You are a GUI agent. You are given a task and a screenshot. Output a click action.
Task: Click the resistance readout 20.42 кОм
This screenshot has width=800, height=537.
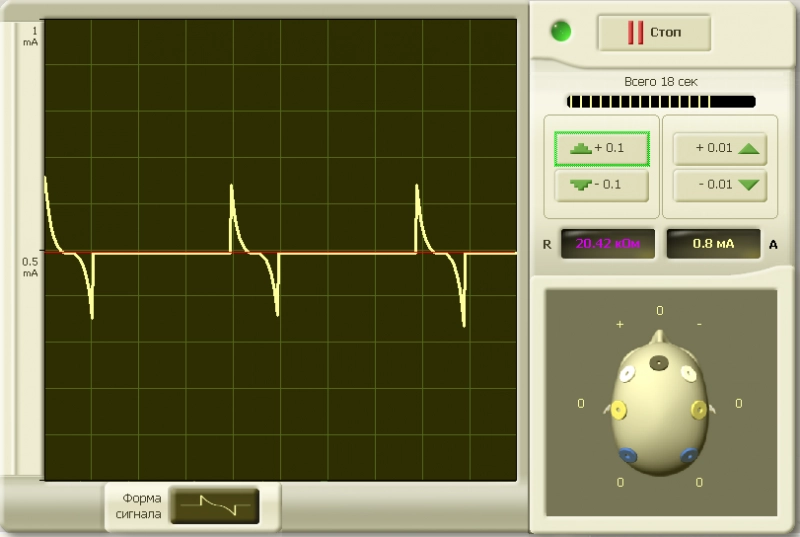[607, 243]
